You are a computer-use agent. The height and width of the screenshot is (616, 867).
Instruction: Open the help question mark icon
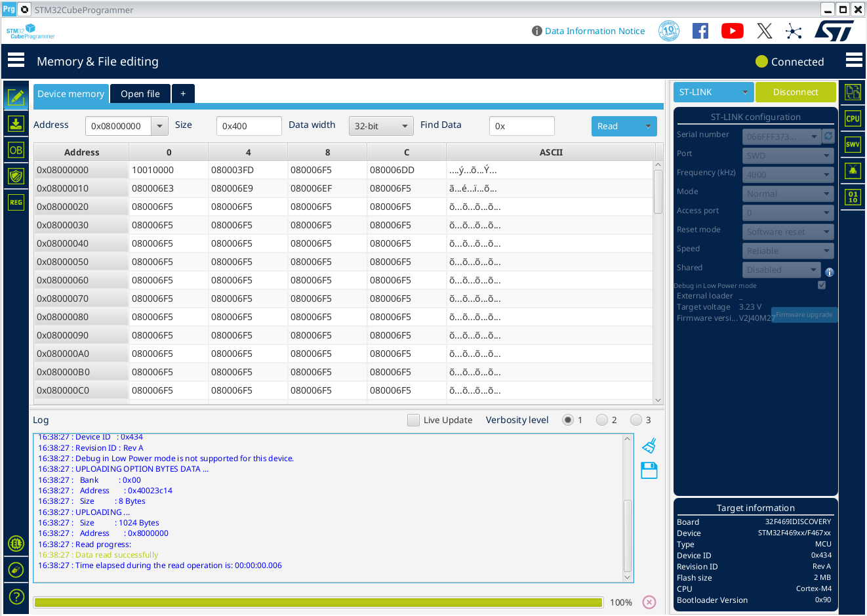click(x=16, y=596)
